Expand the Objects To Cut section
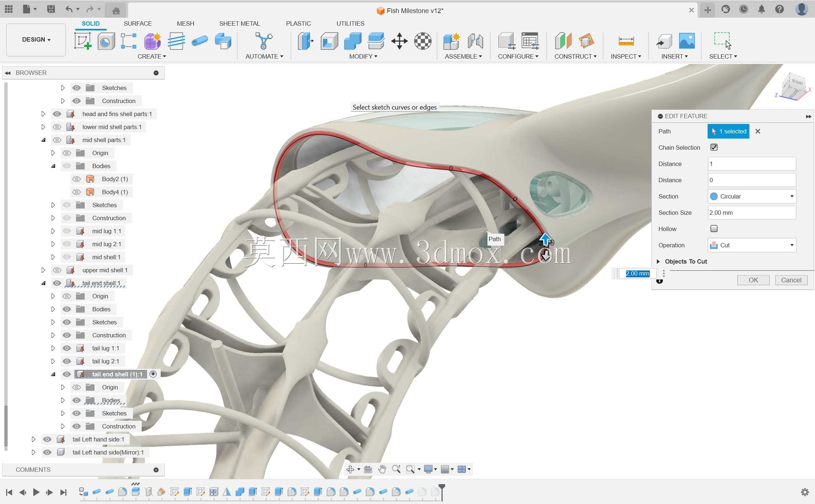Image resolution: width=815 pixels, height=504 pixels. click(x=658, y=261)
